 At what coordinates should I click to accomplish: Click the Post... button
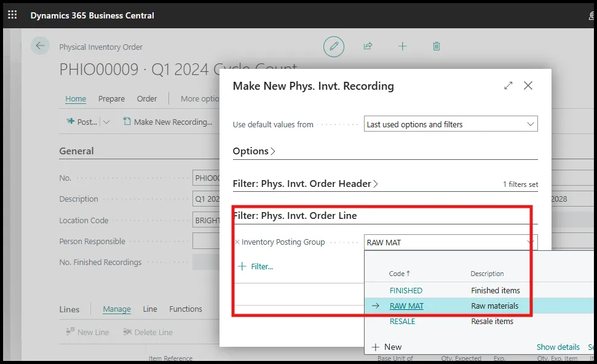click(x=82, y=122)
